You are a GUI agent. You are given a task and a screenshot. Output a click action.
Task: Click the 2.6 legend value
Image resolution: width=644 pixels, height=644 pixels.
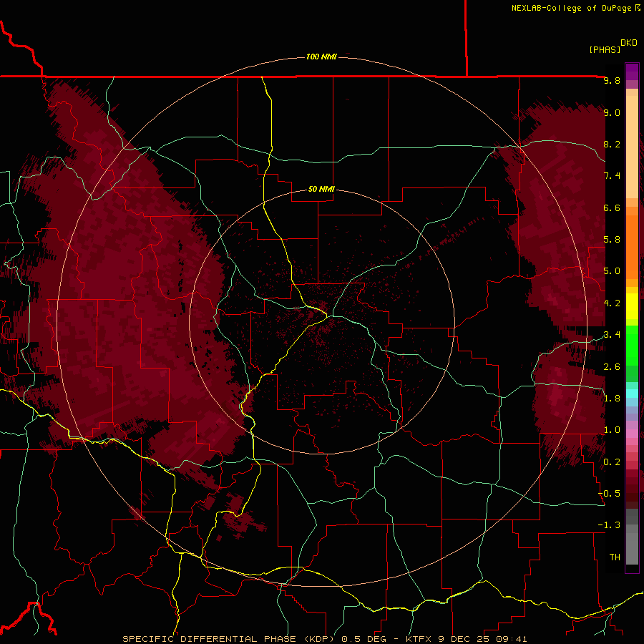tap(612, 367)
